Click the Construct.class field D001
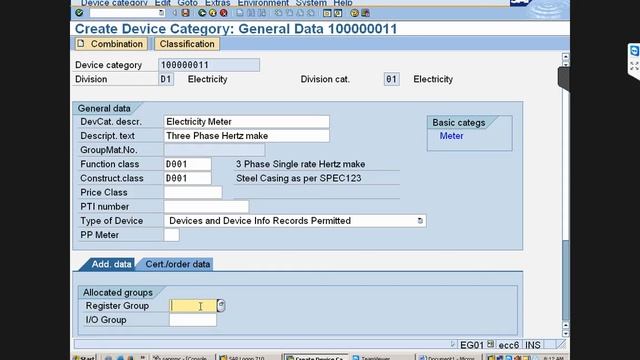The width and height of the screenshot is (640, 360). (x=187, y=178)
